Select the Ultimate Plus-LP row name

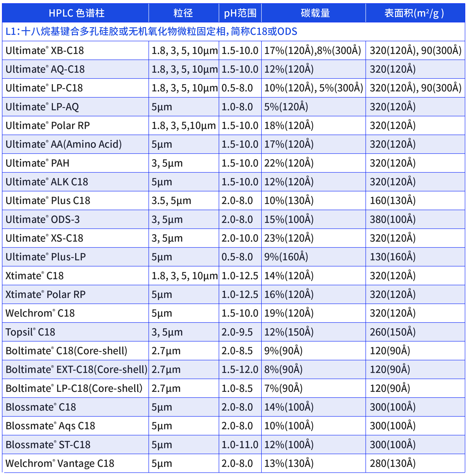pos(46,257)
